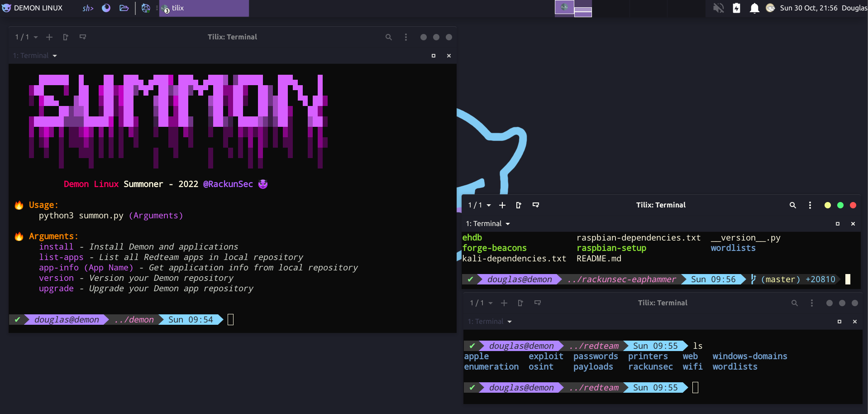Open the Douglas user menu
Image resolution: width=868 pixels, height=414 pixels.
[x=854, y=8]
